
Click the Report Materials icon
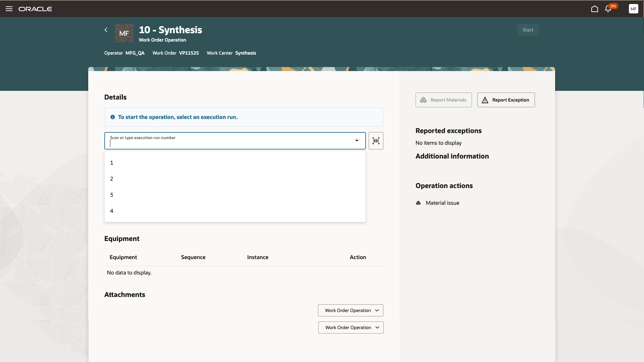click(423, 100)
